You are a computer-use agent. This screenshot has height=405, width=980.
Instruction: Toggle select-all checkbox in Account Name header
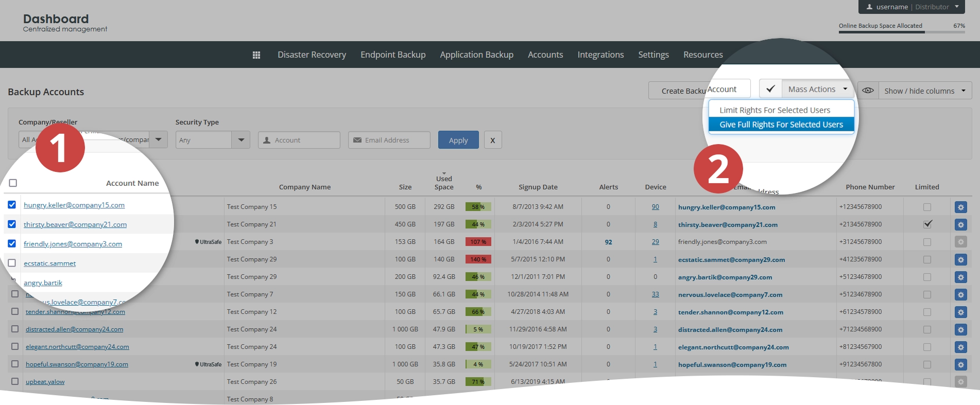coord(13,183)
